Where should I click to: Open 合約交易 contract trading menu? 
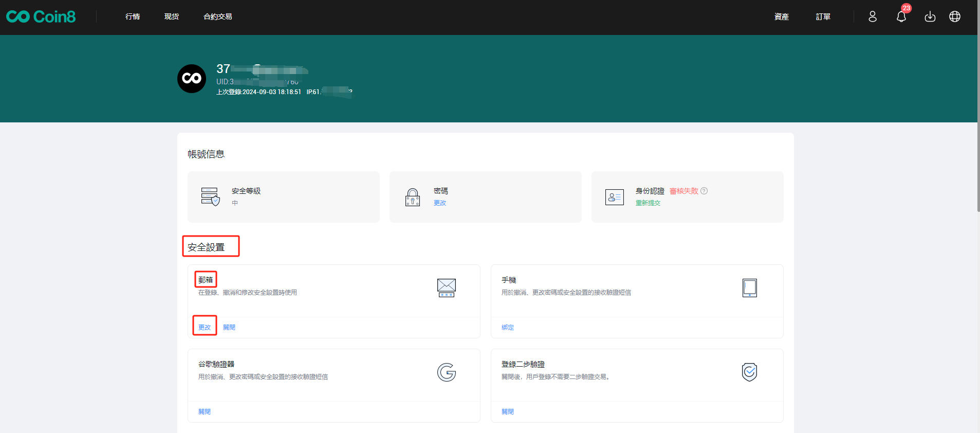click(x=217, y=16)
